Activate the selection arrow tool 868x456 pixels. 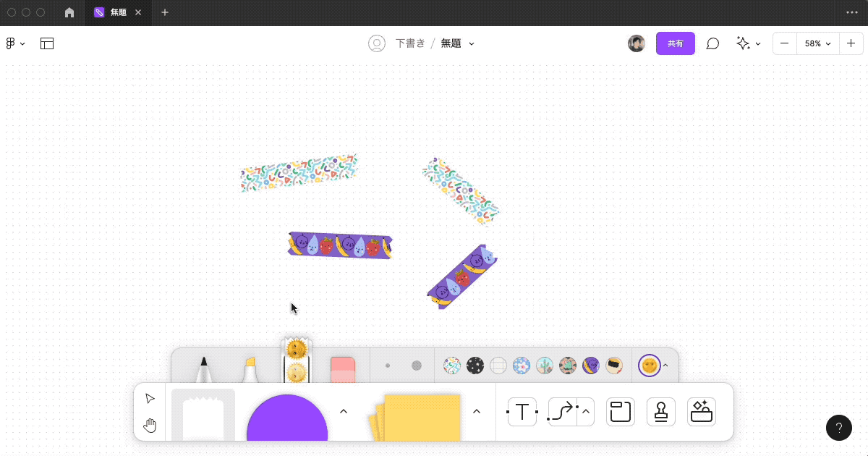pyautogui.click(x=150, y=397)
